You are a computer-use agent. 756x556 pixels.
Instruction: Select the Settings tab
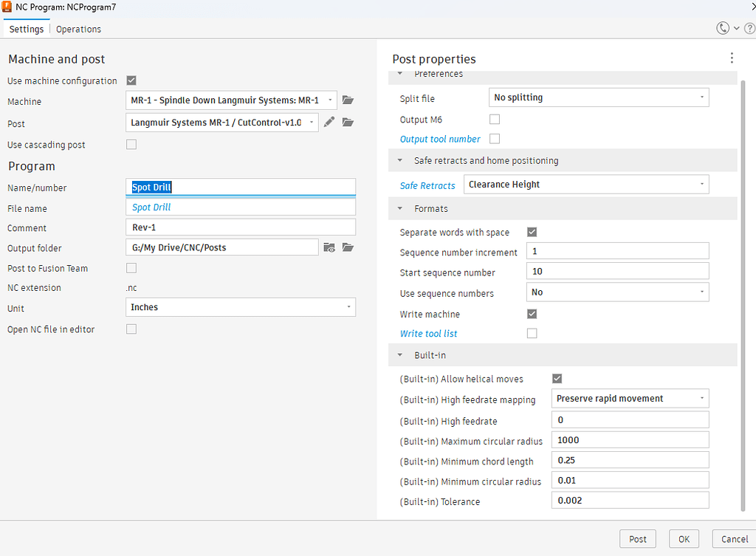click(x=27, y=30)
